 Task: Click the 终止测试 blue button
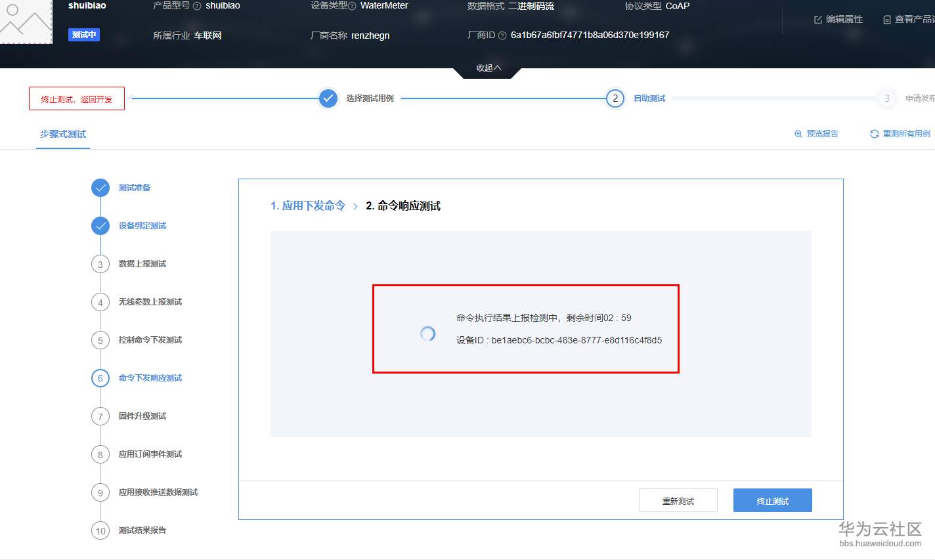pyautogui.click(x=773, y=500)
